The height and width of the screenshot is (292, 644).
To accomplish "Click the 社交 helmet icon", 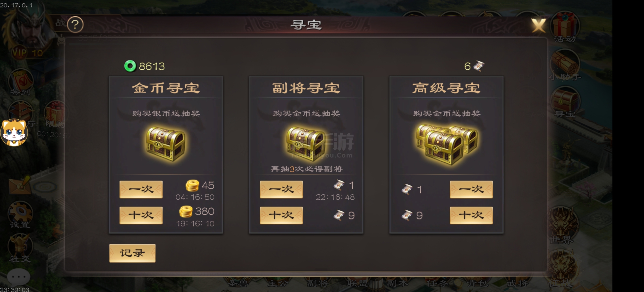I will [20, 248].
